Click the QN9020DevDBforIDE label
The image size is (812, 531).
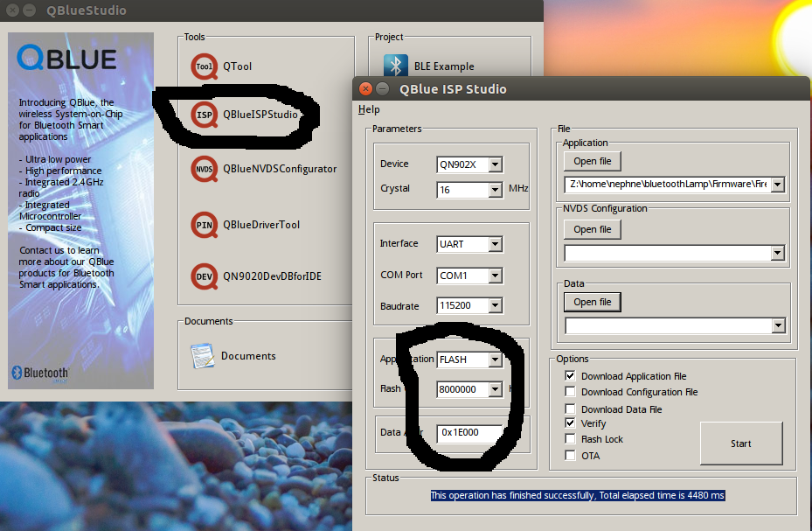click(272, 276)
